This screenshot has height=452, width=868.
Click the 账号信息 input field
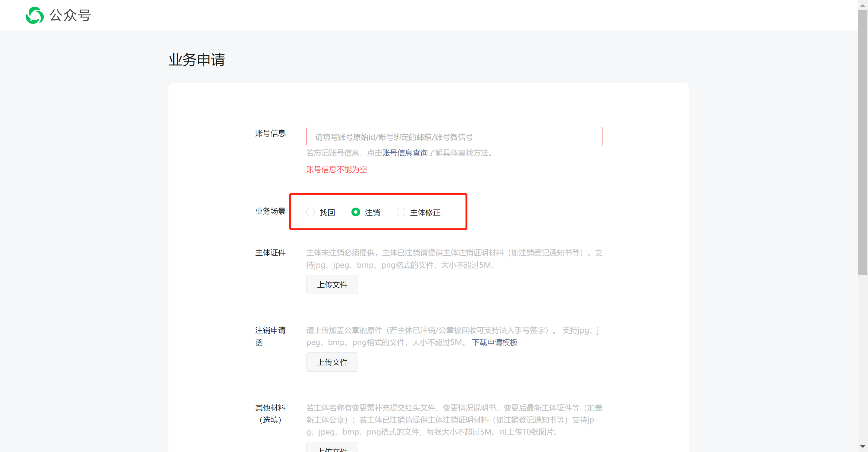pos(454,137)
